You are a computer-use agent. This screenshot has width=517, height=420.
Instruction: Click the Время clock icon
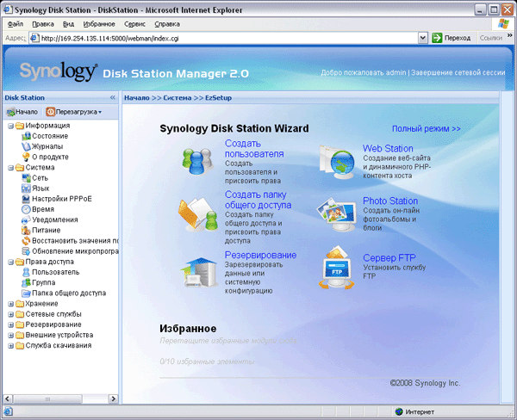click(26, 209)
